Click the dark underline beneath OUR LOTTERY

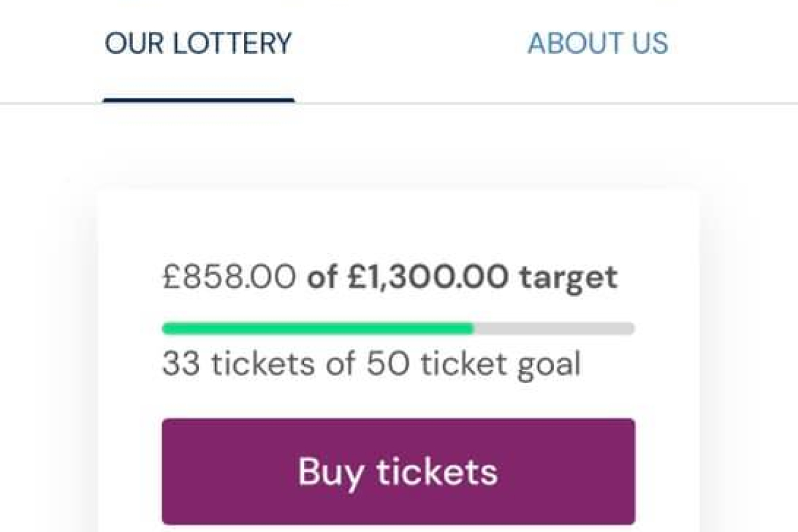tap(198, 100)
